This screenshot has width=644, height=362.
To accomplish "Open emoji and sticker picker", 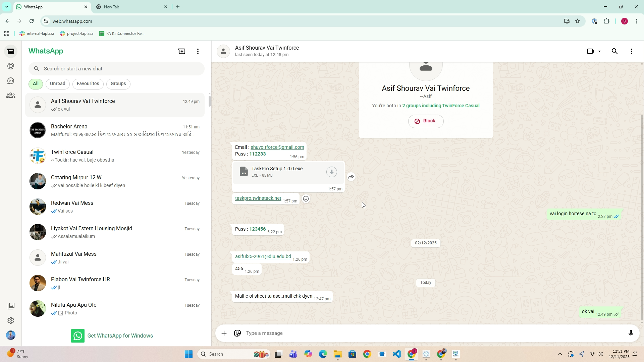I will [237, 333].
